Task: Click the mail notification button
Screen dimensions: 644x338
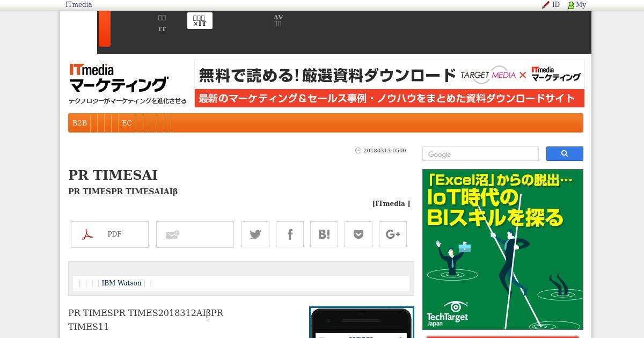Action: pyautogui.click(x=195, y=234)
